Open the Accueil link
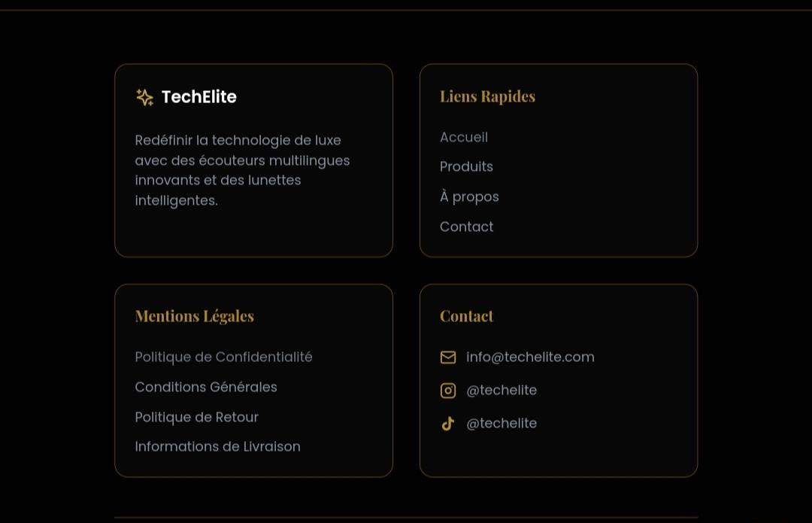Viewport: 812px width, 523px height. pos(463,138)
